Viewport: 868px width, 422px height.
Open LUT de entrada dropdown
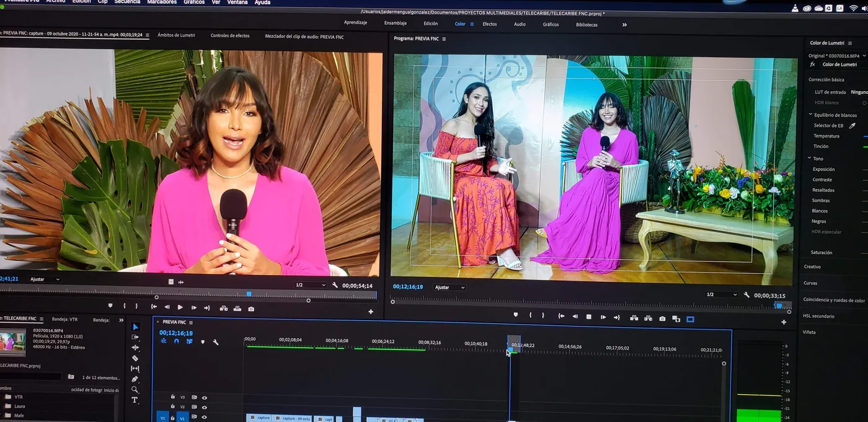tap(859, 92)
